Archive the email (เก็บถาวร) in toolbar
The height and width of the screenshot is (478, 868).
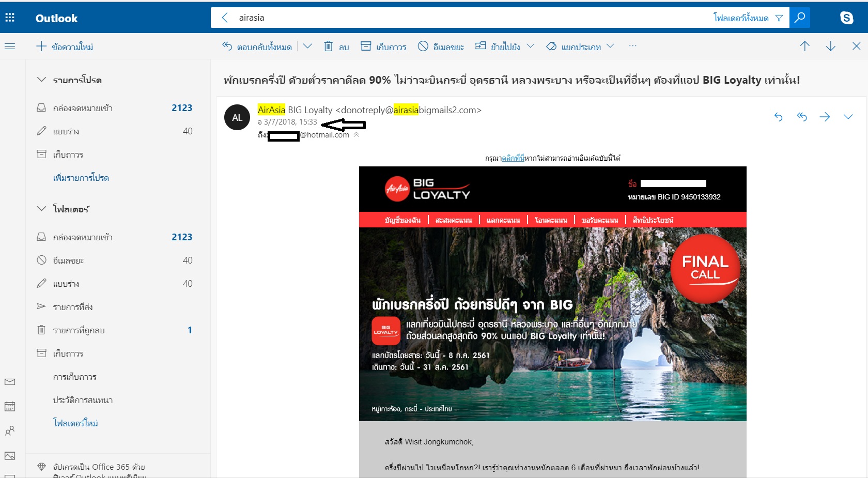tap(383, 47)
